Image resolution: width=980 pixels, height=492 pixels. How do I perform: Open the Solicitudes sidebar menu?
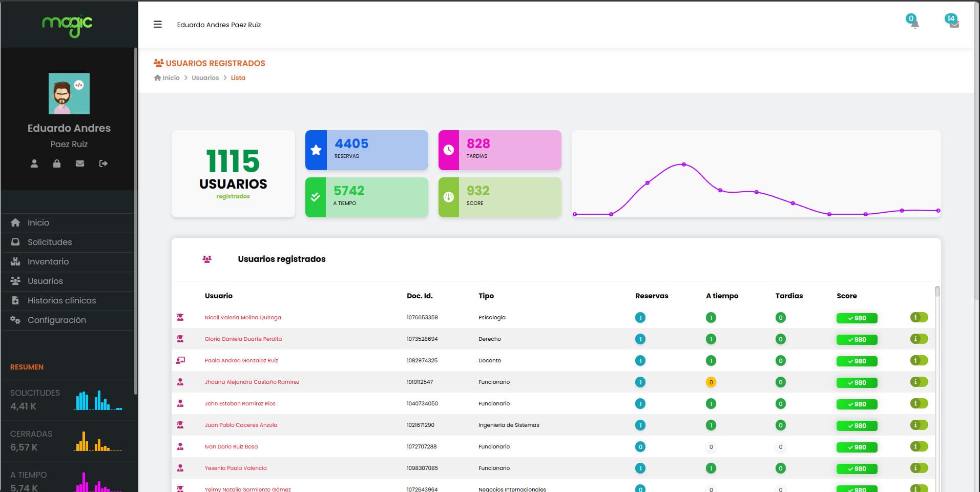[x=50, y=242]
